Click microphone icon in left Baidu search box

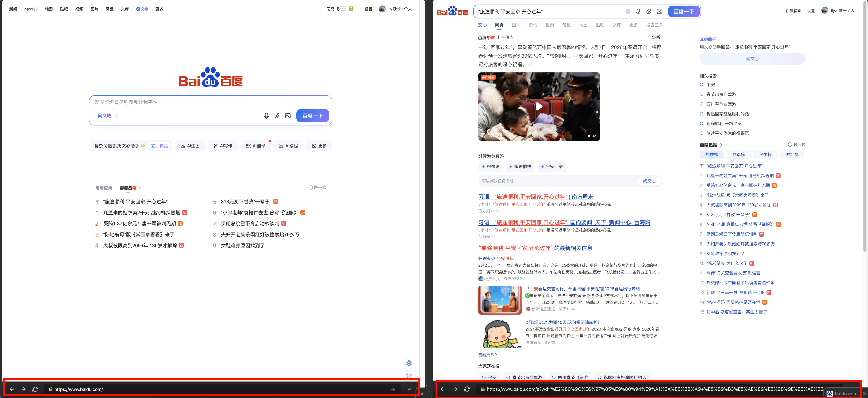266,116
